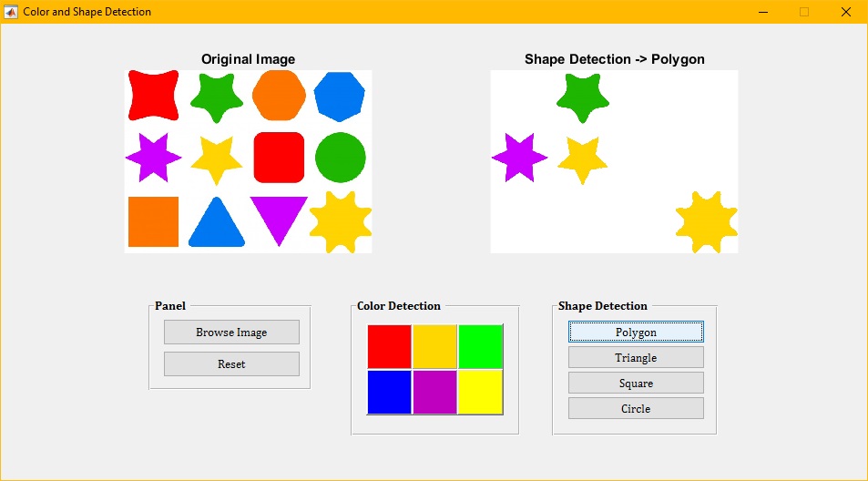Detect circles with the Circle button
Screen dimensions: 868x481
pos(636,409)
